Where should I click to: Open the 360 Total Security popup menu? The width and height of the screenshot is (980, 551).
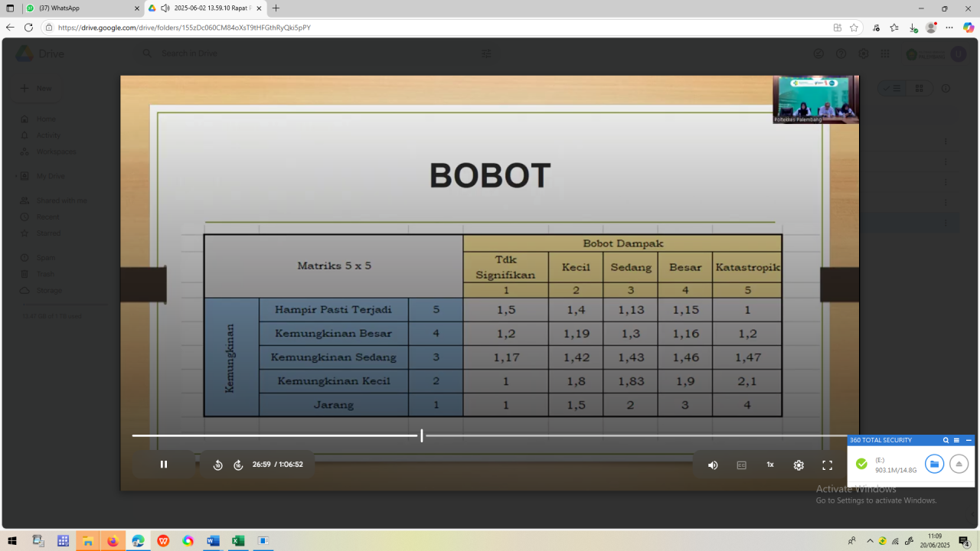coord(956,440)
